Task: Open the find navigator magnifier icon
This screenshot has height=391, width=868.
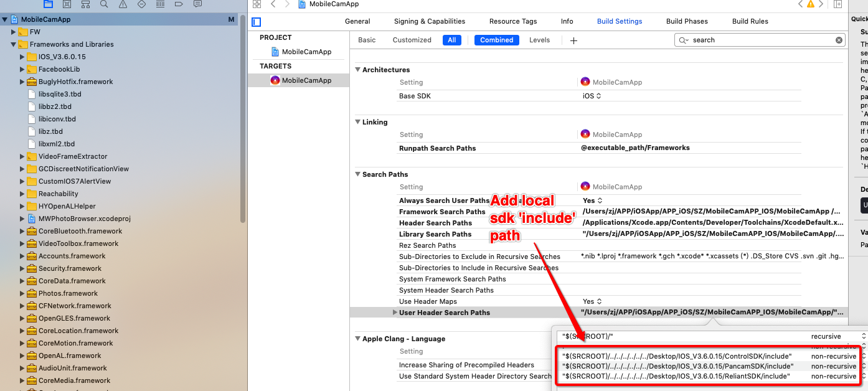Action: pos(104,4)
